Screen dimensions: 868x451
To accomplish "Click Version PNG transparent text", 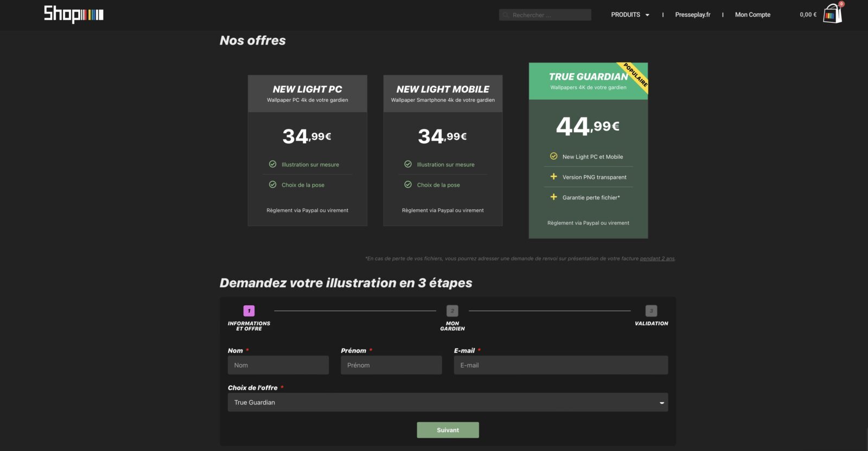I will 594,177.
